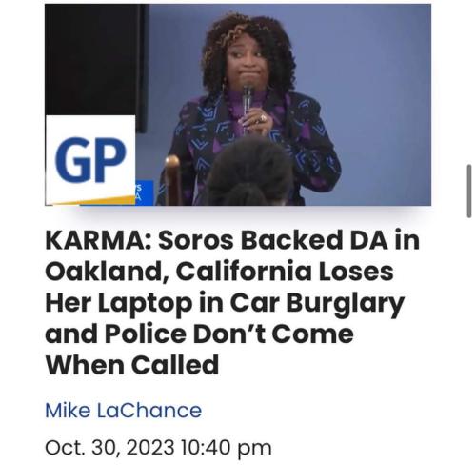
Task: Click the wooden chair post in the photo
Action: tap(173, 179)
